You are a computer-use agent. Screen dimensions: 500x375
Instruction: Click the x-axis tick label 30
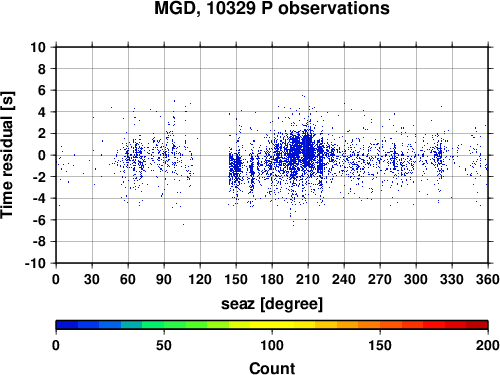coord(92,279)
